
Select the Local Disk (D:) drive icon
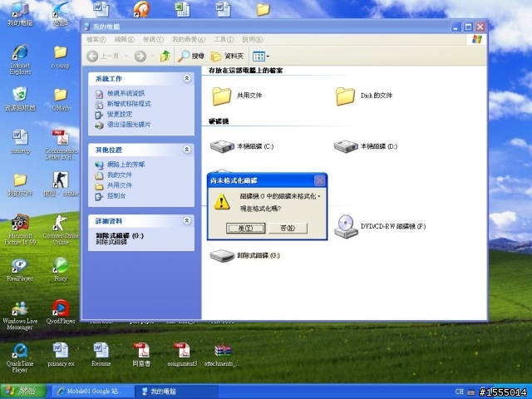tap(346, 146)
